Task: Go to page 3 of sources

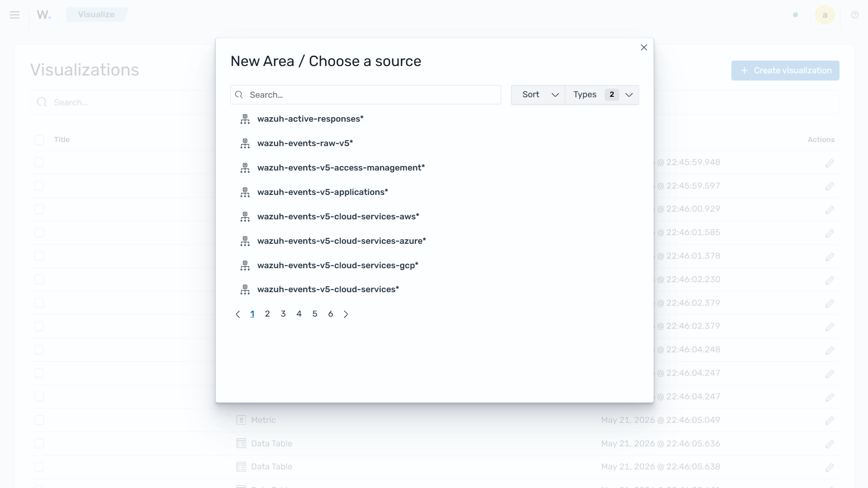Action: [x=283, y=314]
